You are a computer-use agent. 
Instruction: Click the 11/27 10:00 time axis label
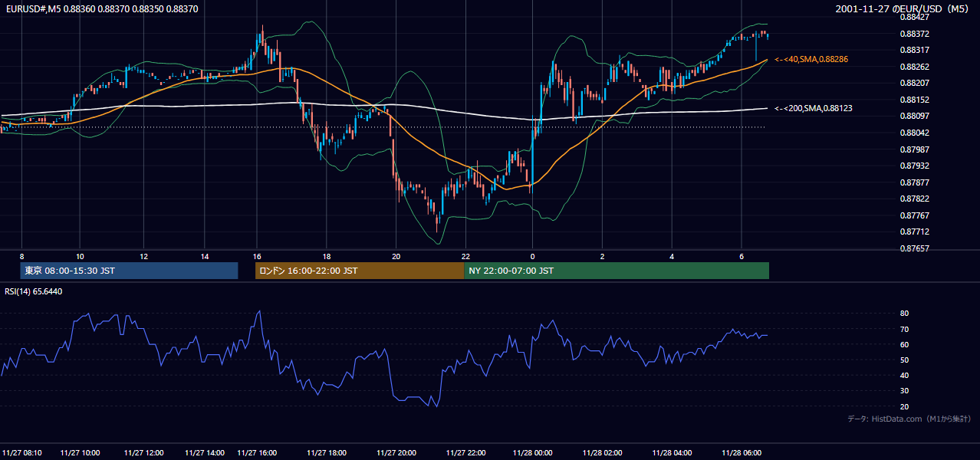(80, 452)
